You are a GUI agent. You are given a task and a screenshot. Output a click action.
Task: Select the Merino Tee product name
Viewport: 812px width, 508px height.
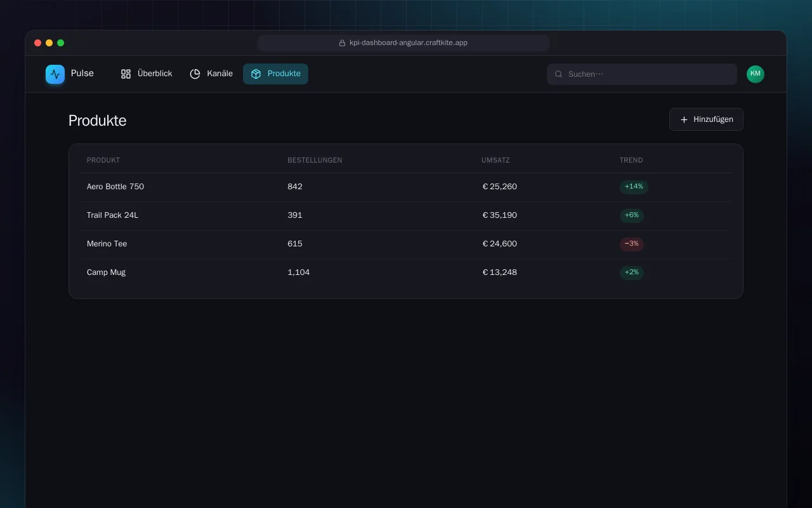pos(107,244)
